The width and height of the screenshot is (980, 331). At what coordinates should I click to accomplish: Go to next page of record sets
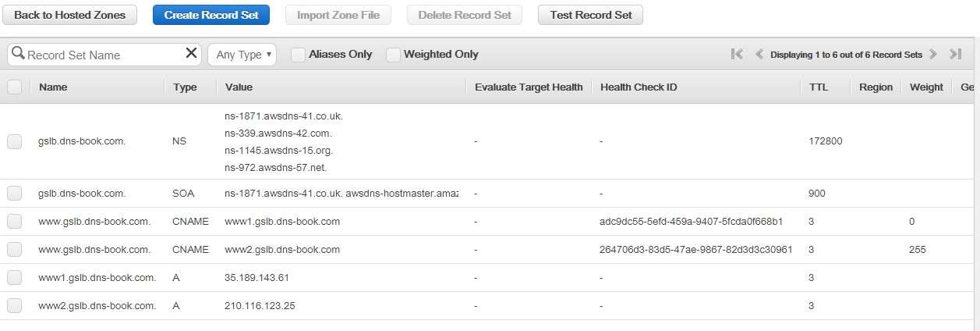pos(933,55)
